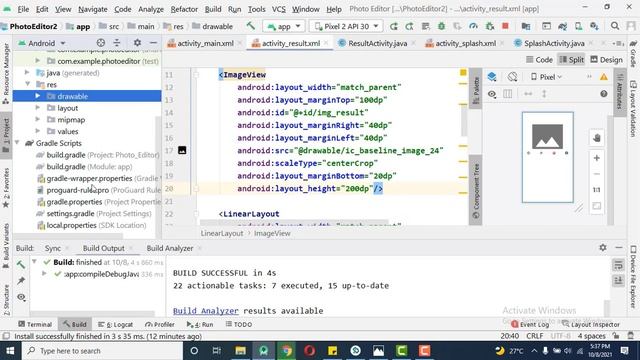The image size is (640, 360).
Task: Open the VCS menu
Action: pyautogui.click(x=279, y=9)
